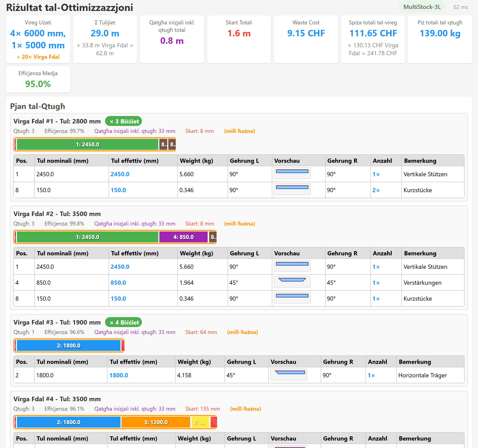Click the 1× quantity for Verstärkungen

[376, 283]
